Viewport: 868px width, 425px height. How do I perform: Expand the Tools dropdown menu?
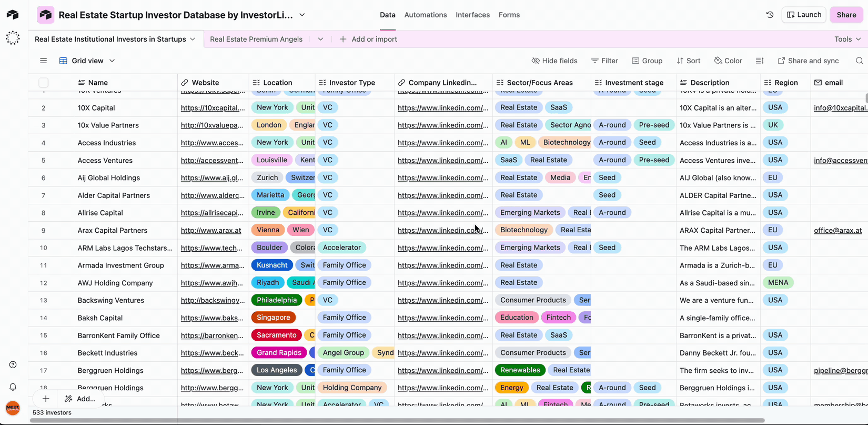coord(847,39)
